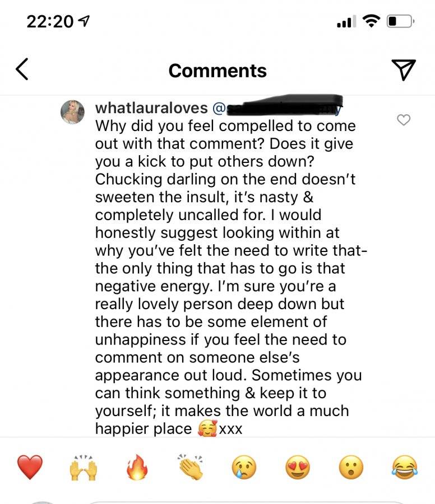Tap the comment text body
435x504 pixels.
click(231, 277)
